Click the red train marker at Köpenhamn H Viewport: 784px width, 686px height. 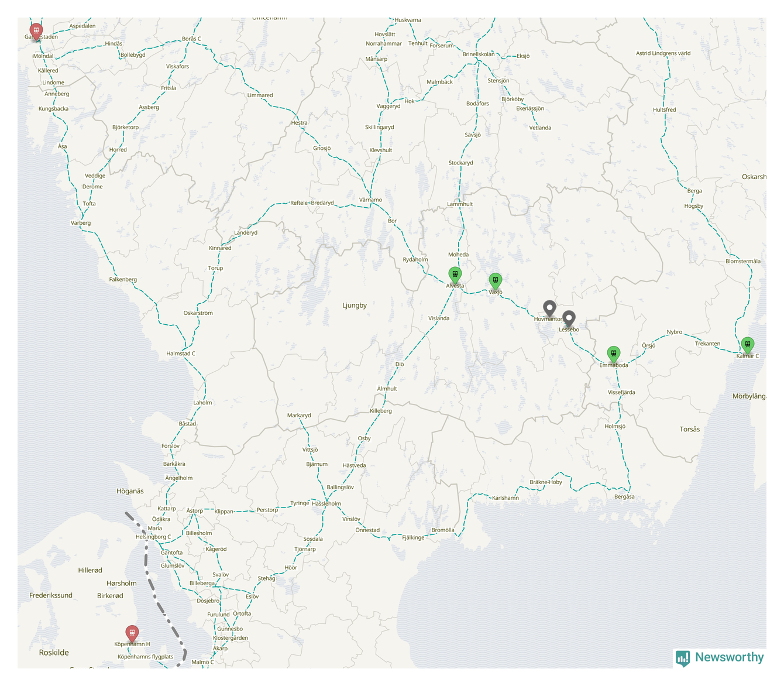(132, 633)
